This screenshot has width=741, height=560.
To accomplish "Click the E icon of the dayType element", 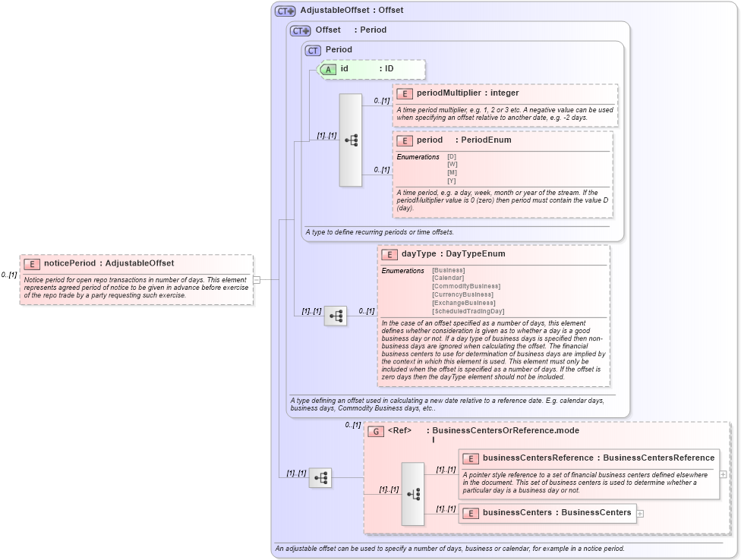I will (389, 253).
